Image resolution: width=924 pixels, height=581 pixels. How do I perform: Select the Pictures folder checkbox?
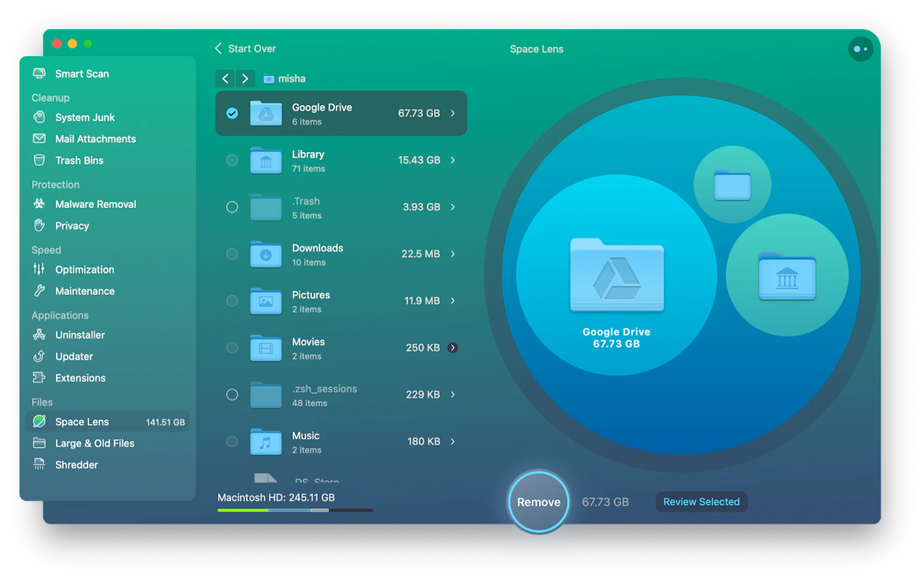[x=232, y=301]
